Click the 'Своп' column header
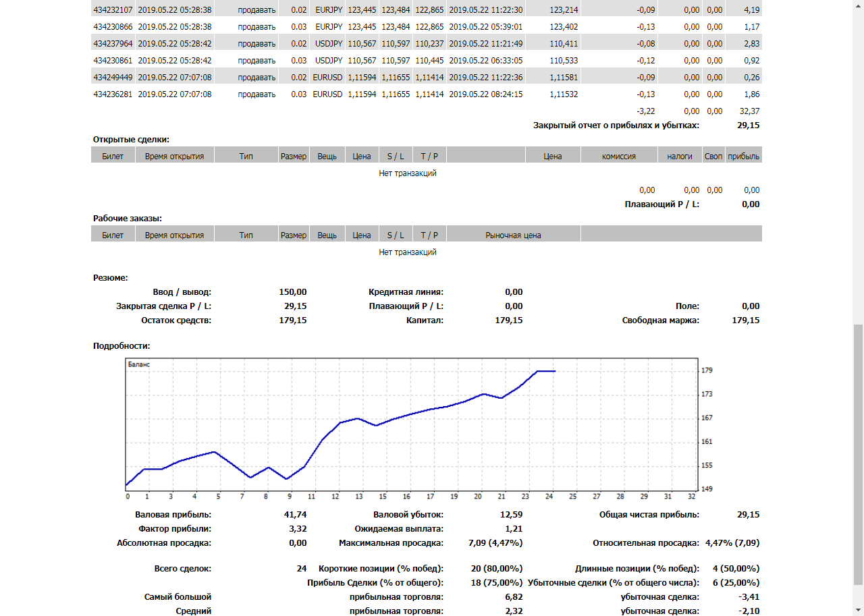The image size is (864, 616). pos(713,157)
